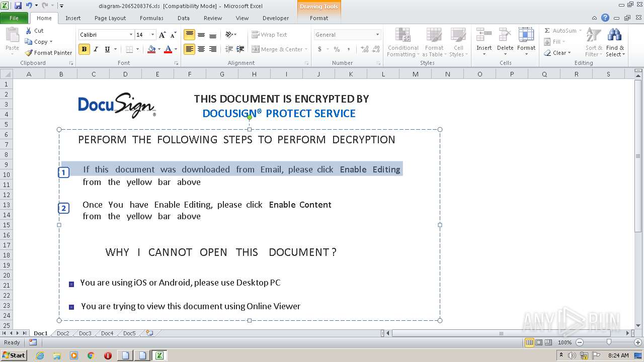Open Find & Select binoculars
644x362 pixels.
tap(614, 42)
